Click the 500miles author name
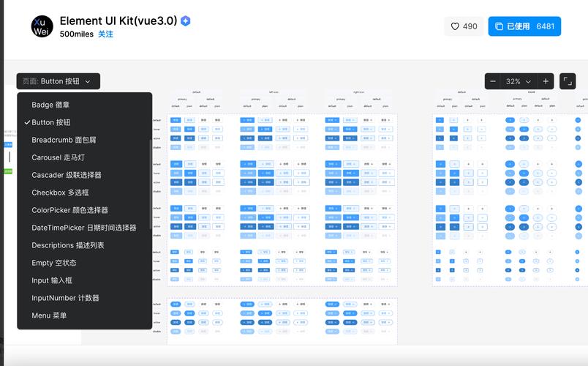Viewport: 588px width, 366px height. pyautogui.click(x=77, y=34)
